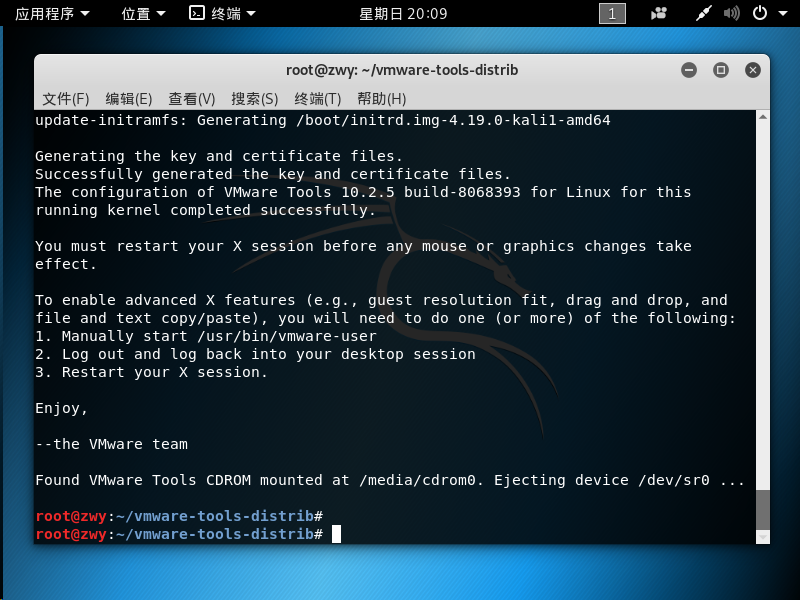Open the 帮助(H) menu
This screenshot has width=800, height=600.
pos(382,98)
